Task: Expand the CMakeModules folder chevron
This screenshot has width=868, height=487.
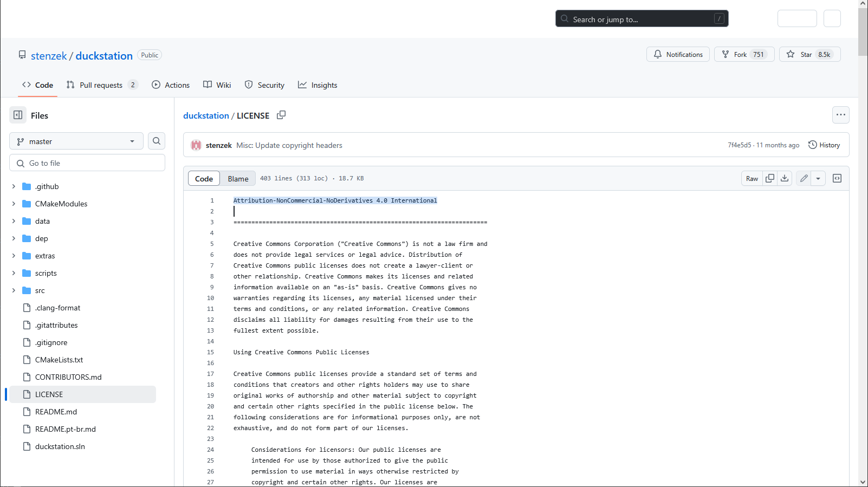Action: point(14,204)
